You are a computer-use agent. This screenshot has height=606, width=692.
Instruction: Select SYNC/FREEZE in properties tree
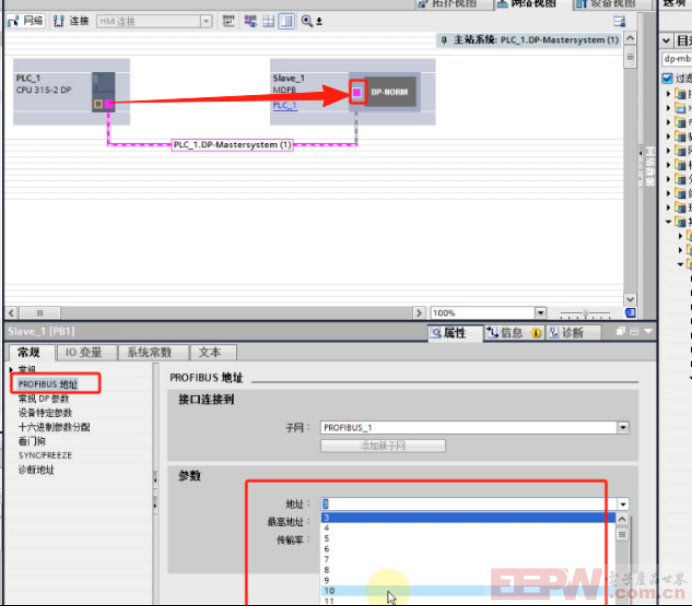pyautogui.click(x=45, y=455)
